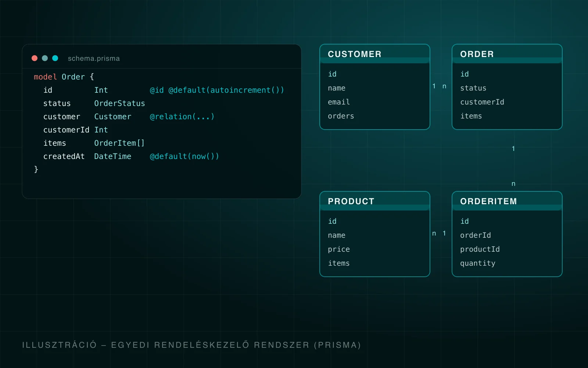Click the CUSTOMER table header

(375, 54)
